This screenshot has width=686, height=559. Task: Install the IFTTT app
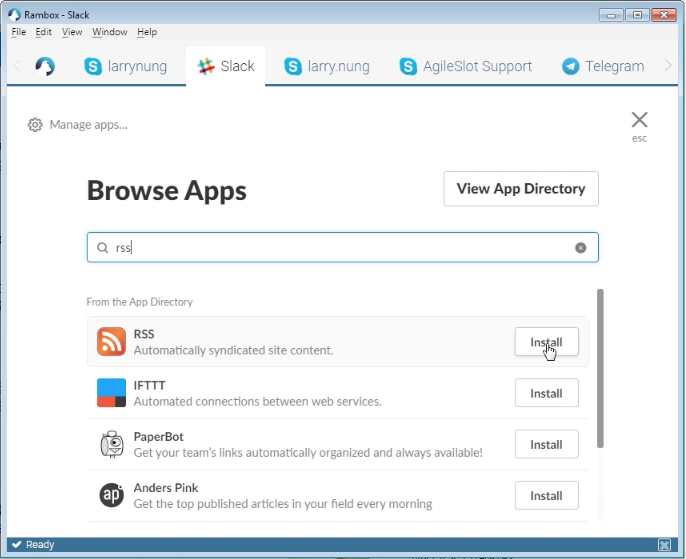coord(546,393)
